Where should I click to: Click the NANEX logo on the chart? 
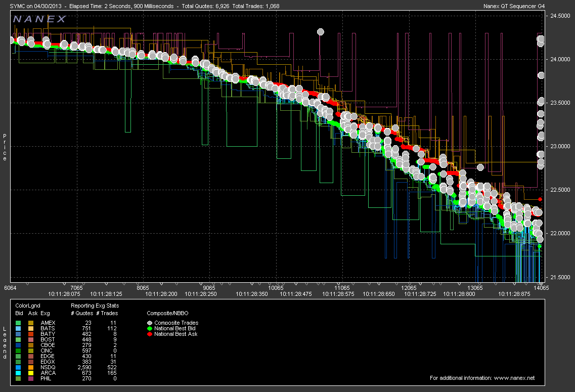coord(39,19)
